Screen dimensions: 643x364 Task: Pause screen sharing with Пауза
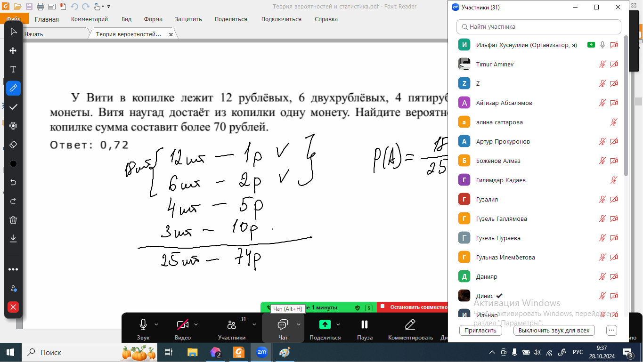pyautogui.click(x=364, y=328)
